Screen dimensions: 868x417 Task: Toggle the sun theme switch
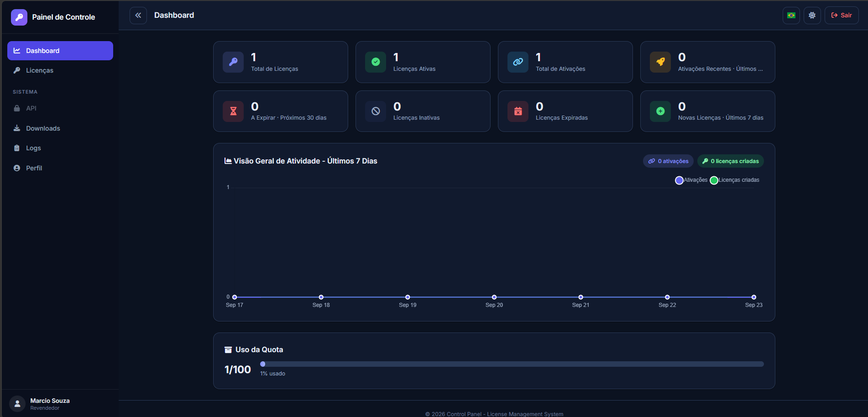click(x=812, y=16)
